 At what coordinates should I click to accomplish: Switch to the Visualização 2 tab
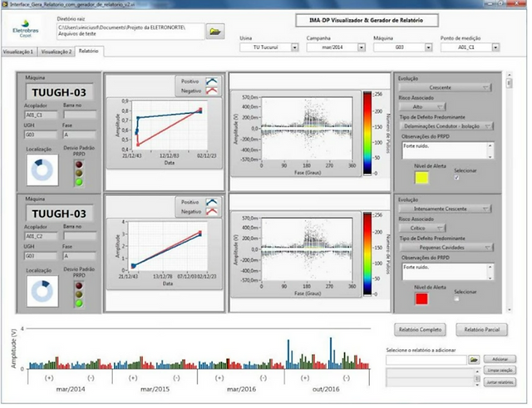[57, 52]
